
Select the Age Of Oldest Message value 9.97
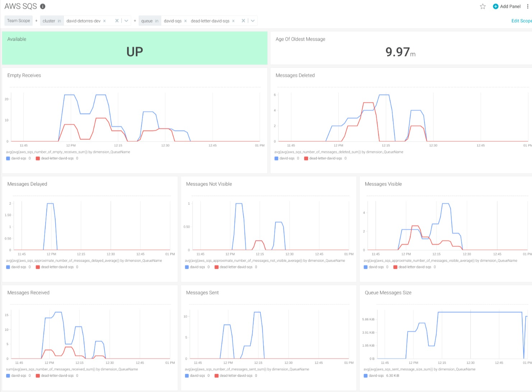[x=398, y=52]
